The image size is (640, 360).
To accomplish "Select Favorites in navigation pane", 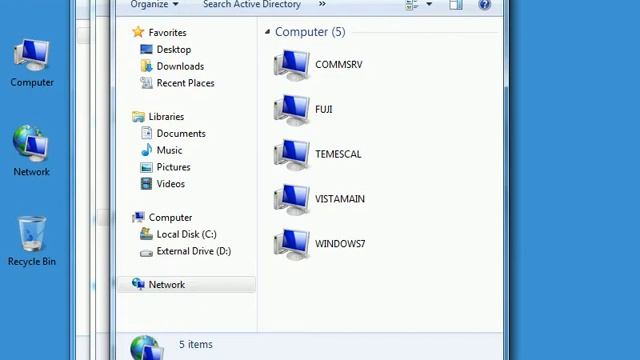I will [167, 32].
